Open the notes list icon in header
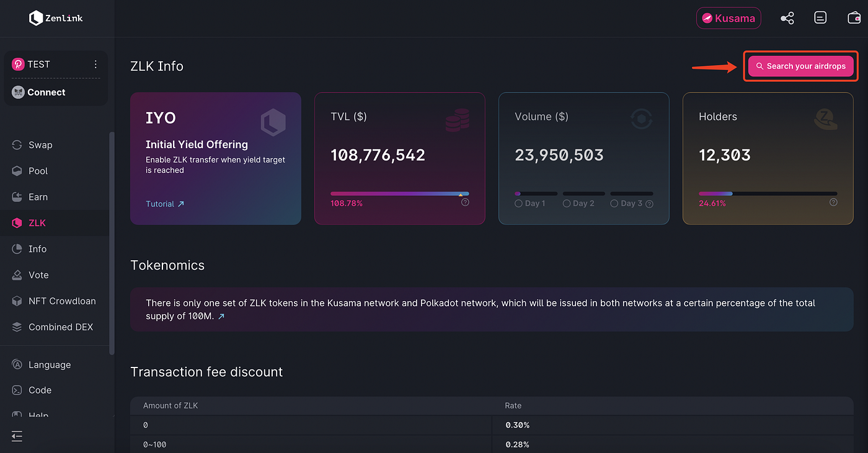Image resolution: width=868 pixels, height=453 pixels. (820, 19)
